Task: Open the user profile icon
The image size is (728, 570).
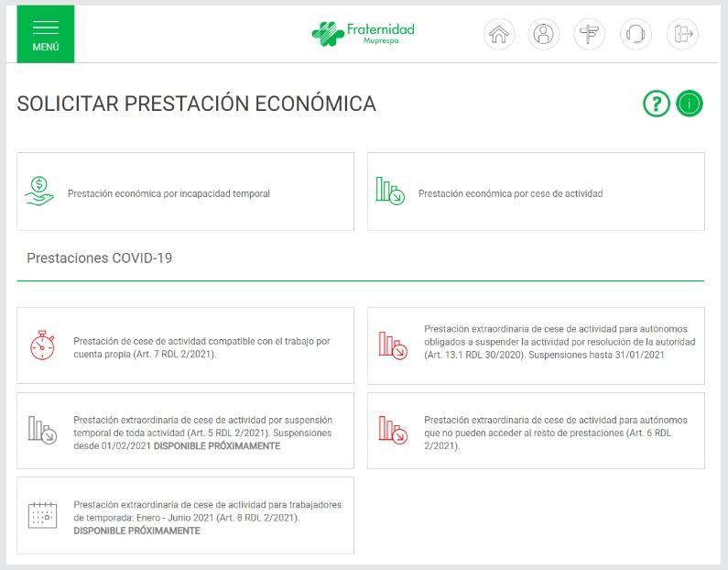Action: point(544,35)
